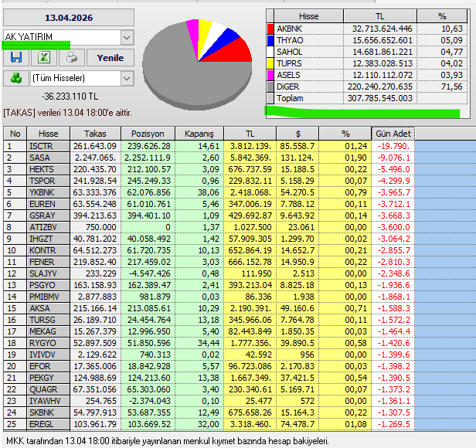Screen dimensions: 476x448
Task: Select the gray DiGER legend swatch
Action: (270, 87)
